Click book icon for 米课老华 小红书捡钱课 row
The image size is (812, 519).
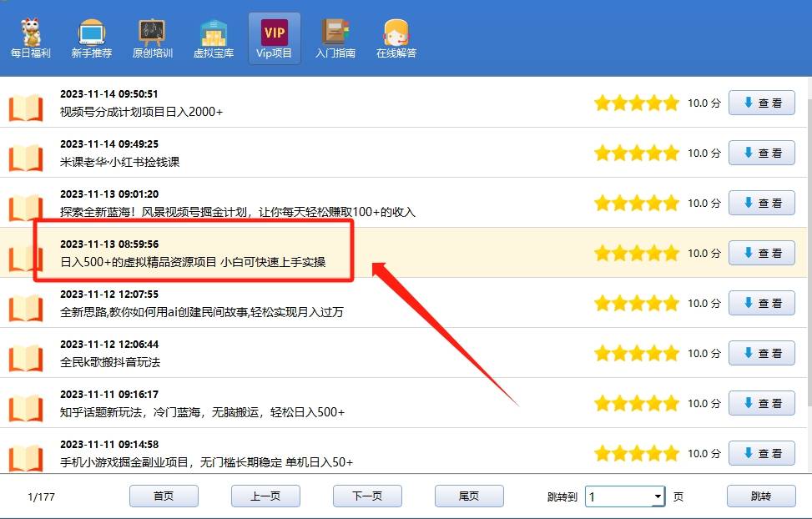[x=26, y=158]
